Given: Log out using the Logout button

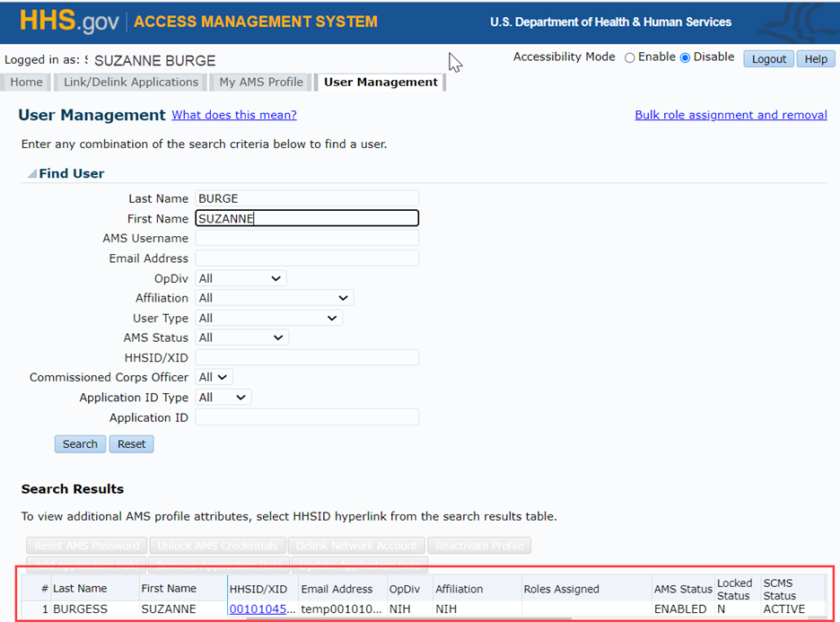Looking at the screenshot, I should [x=768, y=59].
